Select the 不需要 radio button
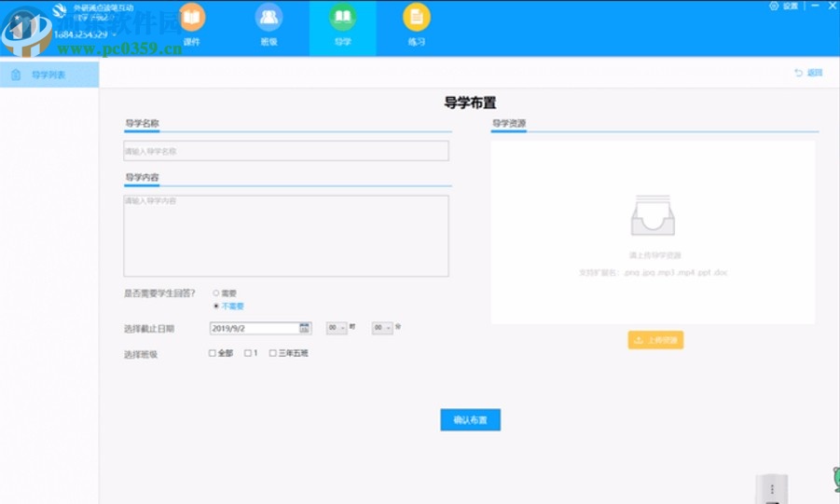Image resolution: width=840 pixels, height=504 pixels. pos(216,306)
